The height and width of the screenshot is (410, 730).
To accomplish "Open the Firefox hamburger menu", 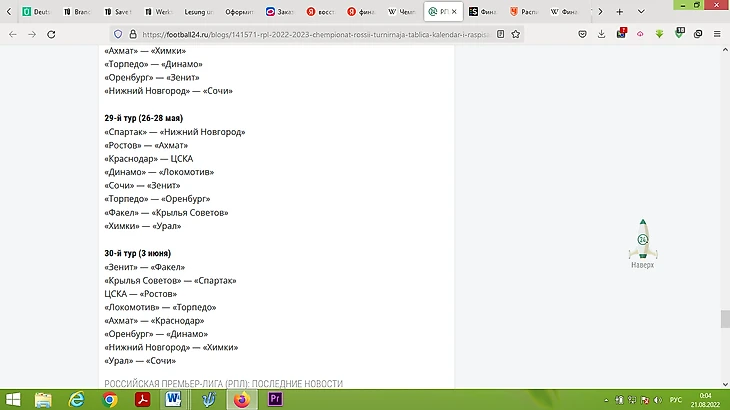I will tap(716, 34).
